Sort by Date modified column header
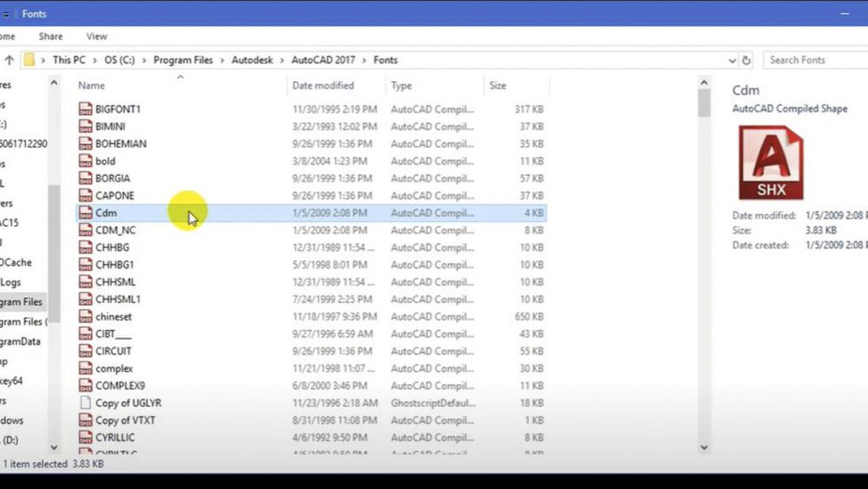Screen dimensions: 868x489 coord(323,85)
